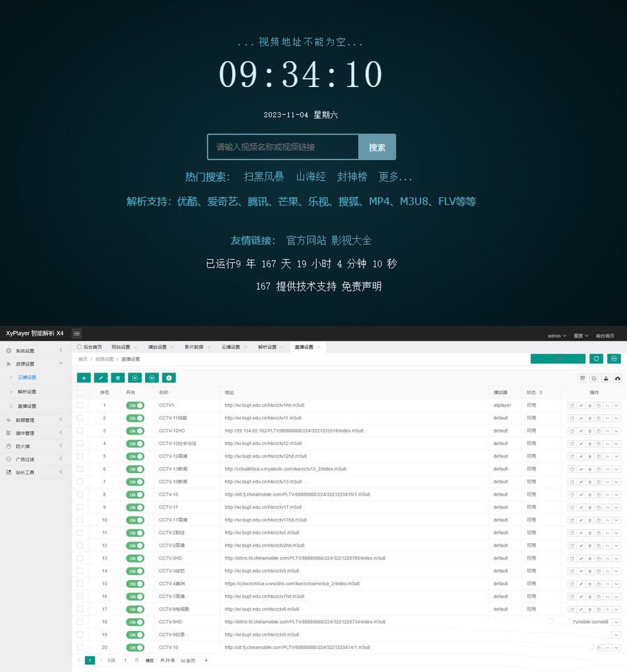Click the cloud download icon near the table header
This screenshot has height=672, width=627.
pos(617,378)
